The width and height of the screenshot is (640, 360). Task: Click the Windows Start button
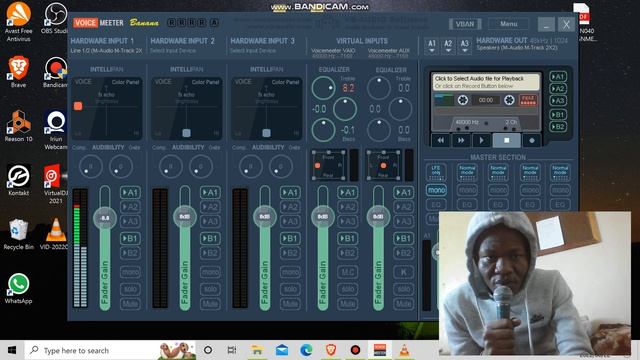(12, 350)
